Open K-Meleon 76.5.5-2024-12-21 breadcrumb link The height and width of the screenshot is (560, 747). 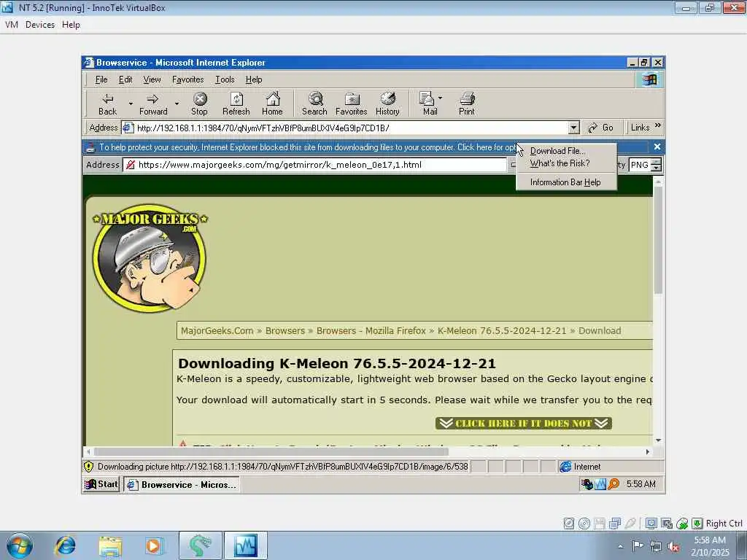[502, 331]
